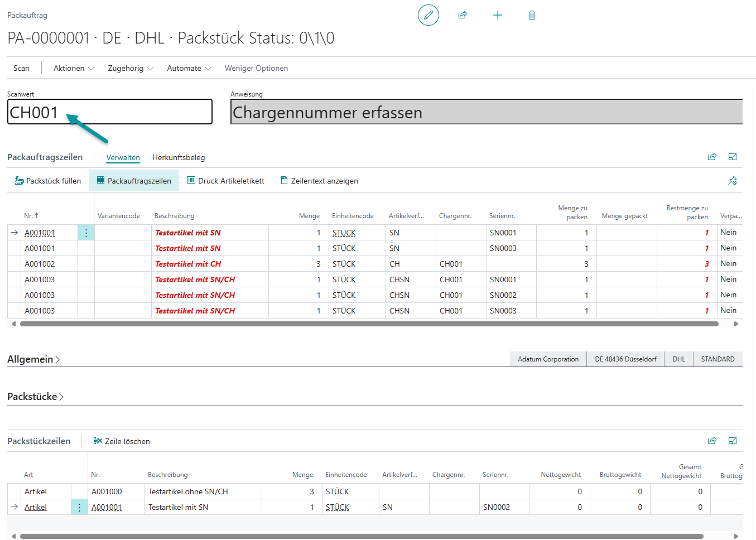
Task: Expand the Allgemein section
Action: [x=33, y=359]
